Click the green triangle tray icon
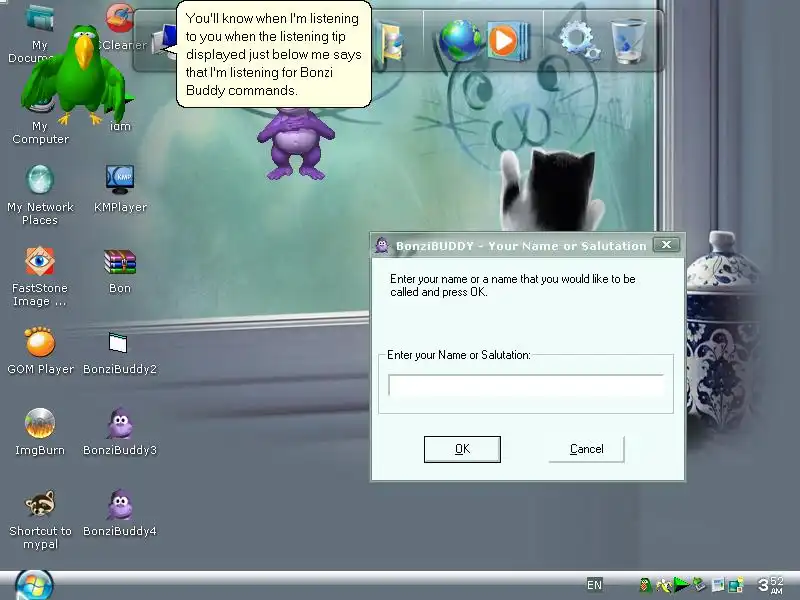Viewport: 800px width, 600px height. [x=681, y=585]
